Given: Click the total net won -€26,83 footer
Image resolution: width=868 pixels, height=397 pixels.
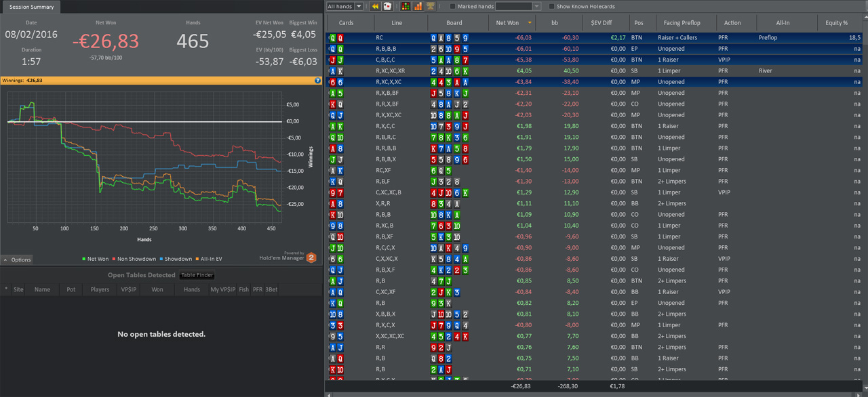Looking at the screenshot, I should (521, 386).
